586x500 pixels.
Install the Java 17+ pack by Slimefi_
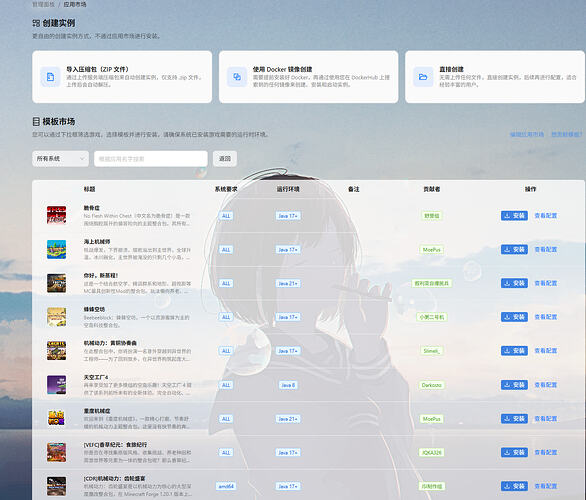[514, 351]
